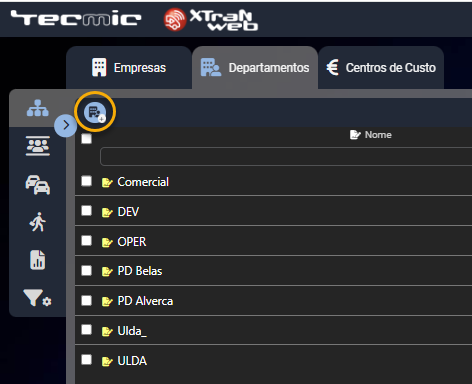Click the edit icon beside Comercial
Viewport: 472px width, 384px height.
(107, 182)
